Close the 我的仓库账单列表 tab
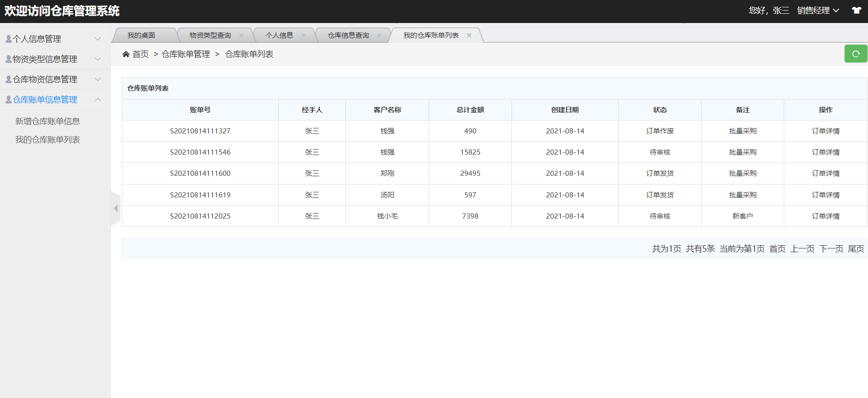The height and width of the screenshot is (398, 868). (x=469, y=35)
